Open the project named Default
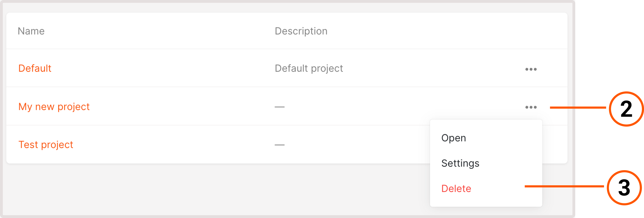Image resolution: width=644 pixels, height=218 pixels. [35, 68]
